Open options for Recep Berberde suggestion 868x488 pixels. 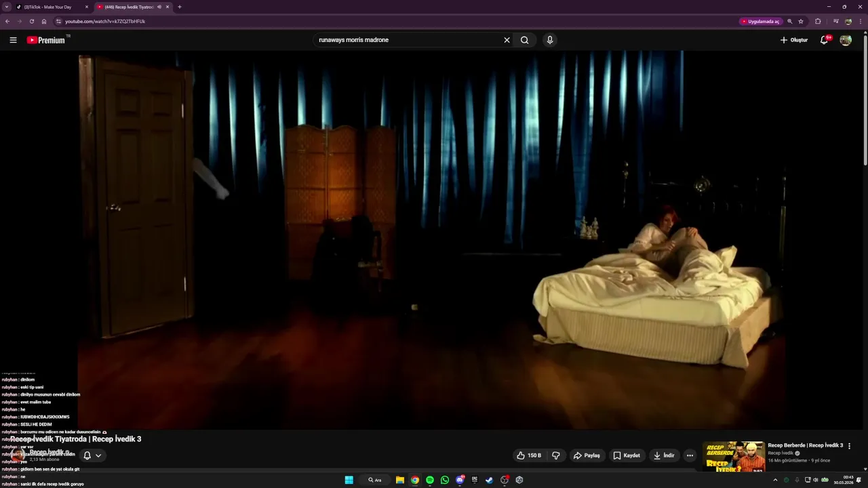[x=849, y=446]
